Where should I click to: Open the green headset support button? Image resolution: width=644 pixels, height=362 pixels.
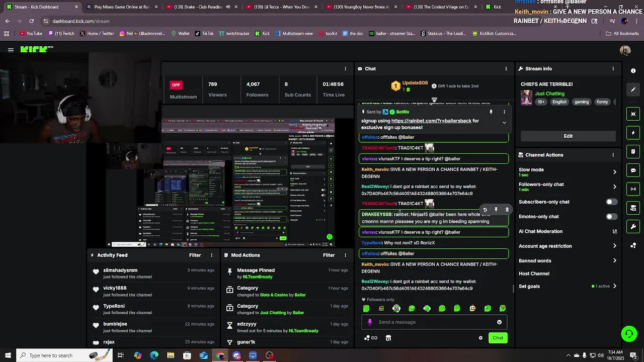point(628,334)
